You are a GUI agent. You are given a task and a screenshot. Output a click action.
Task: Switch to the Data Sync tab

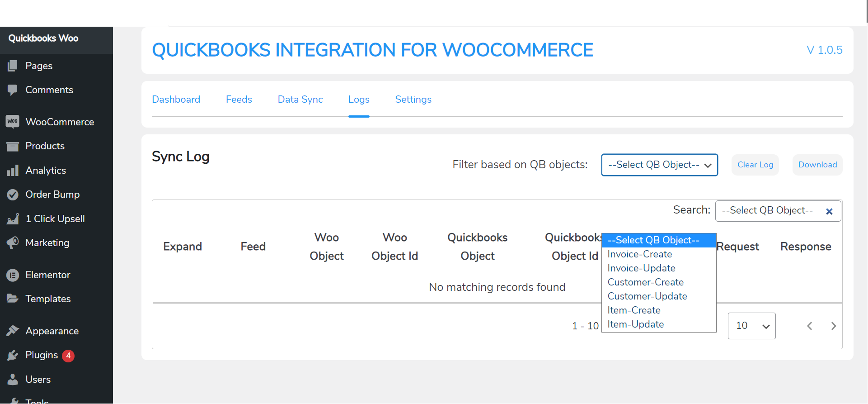pyautogui.click(x=300, y=100)
